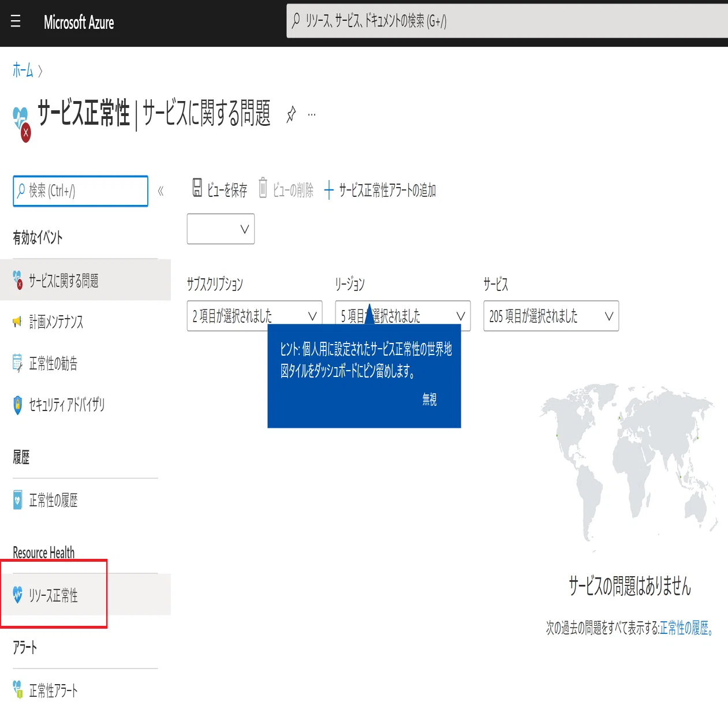Open サービス dropdown showing 205 項目
Viewport: 728px width, 728px height.
tap(551, 316)
